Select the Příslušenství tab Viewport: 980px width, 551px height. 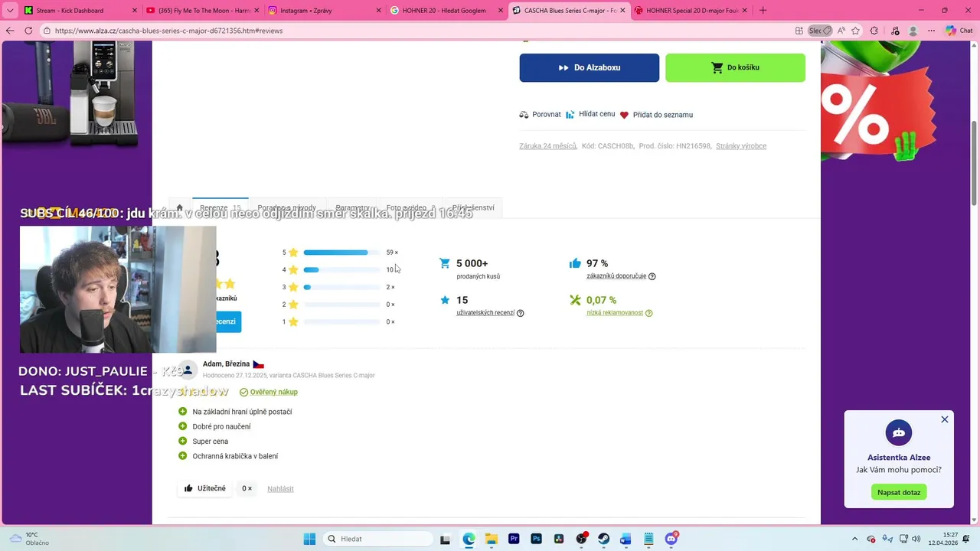(x=473, y=208)
